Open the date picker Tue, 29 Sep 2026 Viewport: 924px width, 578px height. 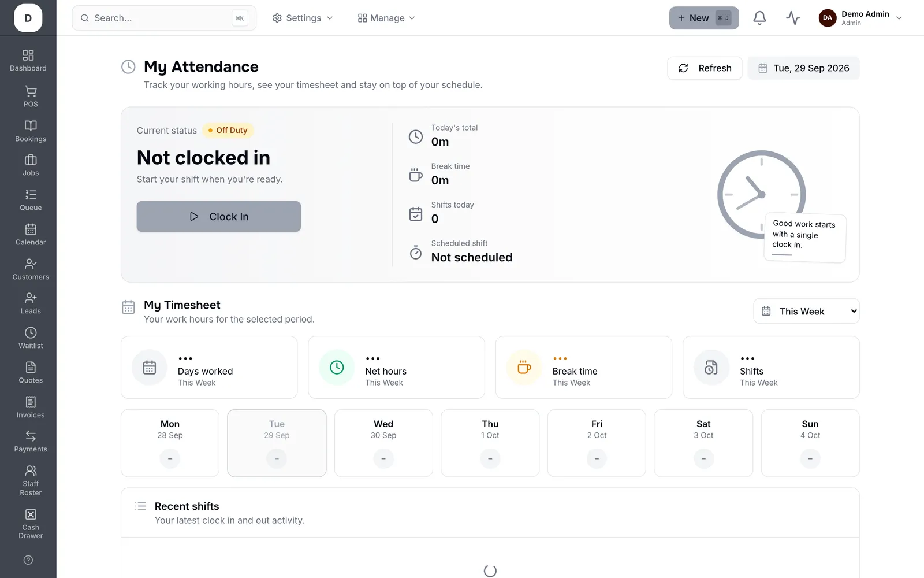point(804,68)
